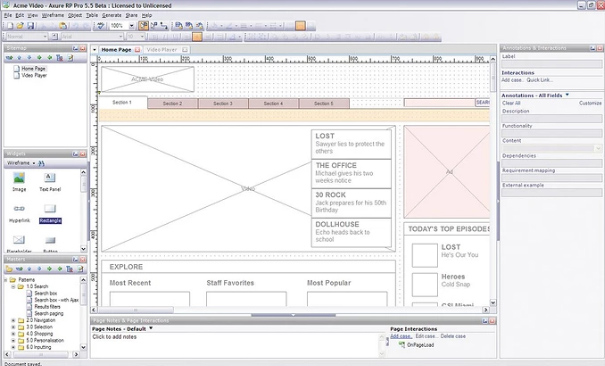This screenshot has height=366, width=605.
Task: Click the Masters delete icon
Action: click(x=69, y=269)
